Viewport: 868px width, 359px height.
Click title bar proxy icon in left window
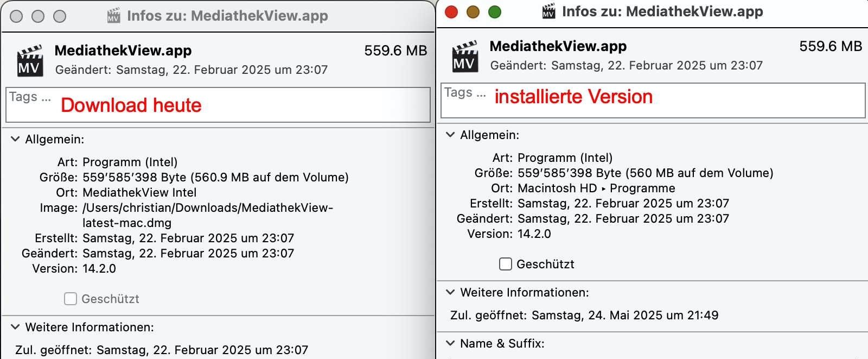113,16
